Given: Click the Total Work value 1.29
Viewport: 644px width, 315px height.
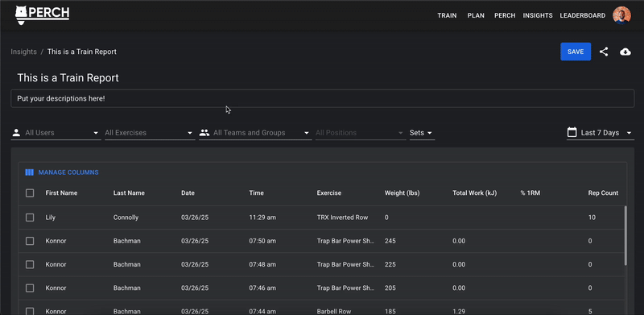Looking at the screenshot, I should [x=459, y=311].
